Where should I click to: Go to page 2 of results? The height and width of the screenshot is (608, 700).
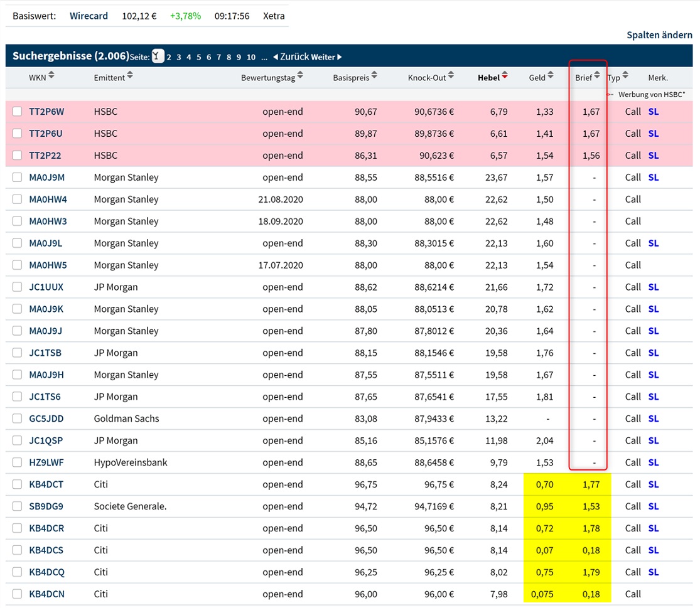tap(168, 56)
